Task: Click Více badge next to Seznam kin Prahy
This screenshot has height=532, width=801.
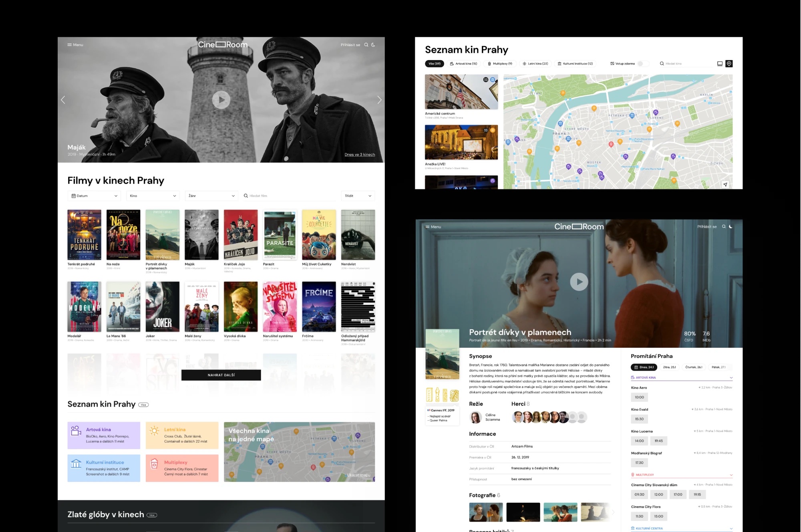Action: click(x=143, y=405)
